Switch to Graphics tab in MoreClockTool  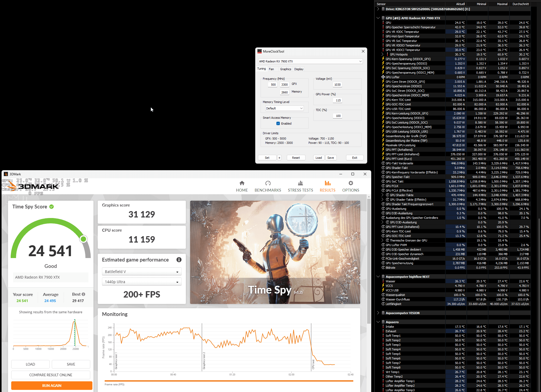click(285, 69)
